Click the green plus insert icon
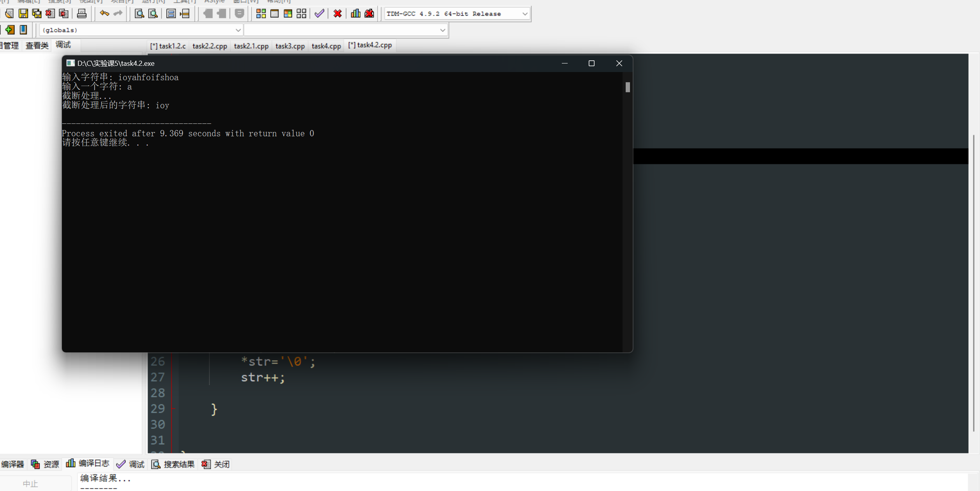This screenshot has width=980, height=491. tap(10, 30)
